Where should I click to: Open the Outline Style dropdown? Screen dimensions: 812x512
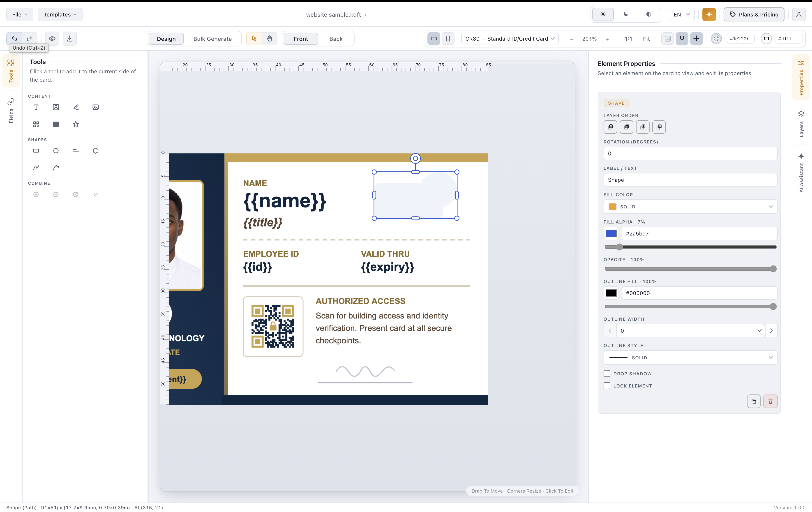tap(690, 357)
